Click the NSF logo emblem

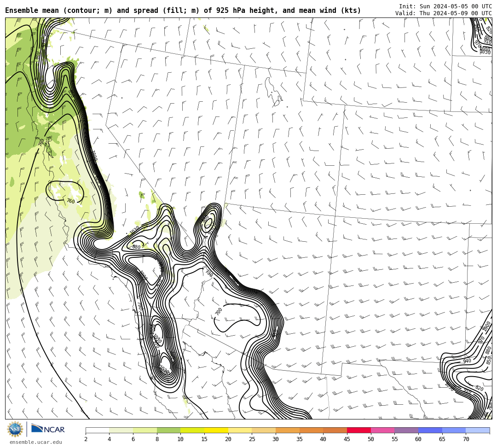pyautogui.click(x=15, y=430)
